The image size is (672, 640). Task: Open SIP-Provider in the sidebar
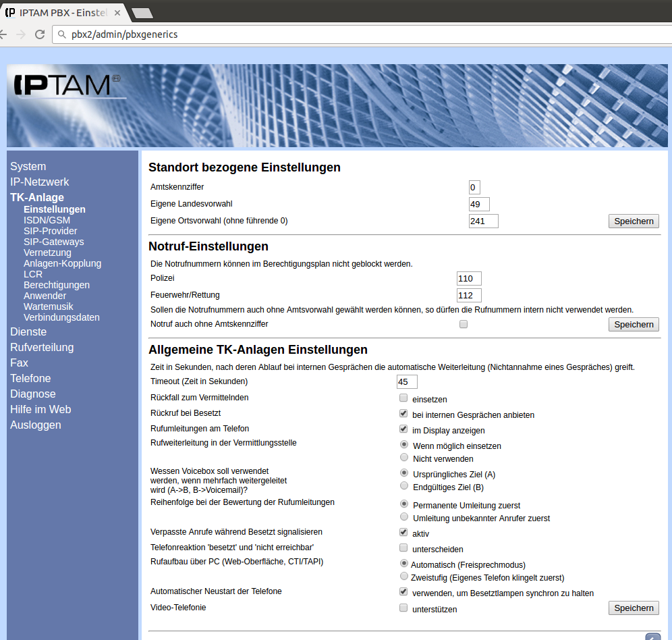point(51,231)
